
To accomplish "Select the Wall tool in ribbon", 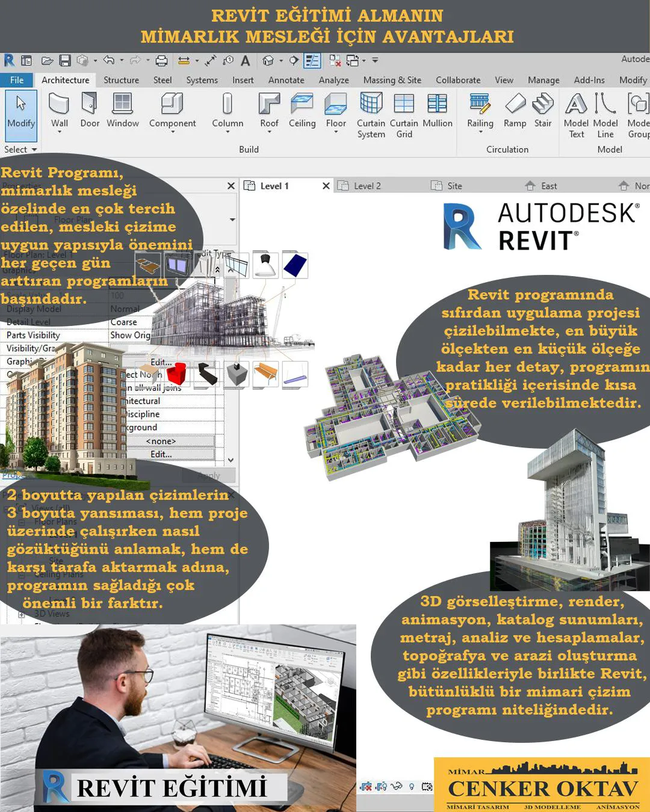I will coord(59,111).
